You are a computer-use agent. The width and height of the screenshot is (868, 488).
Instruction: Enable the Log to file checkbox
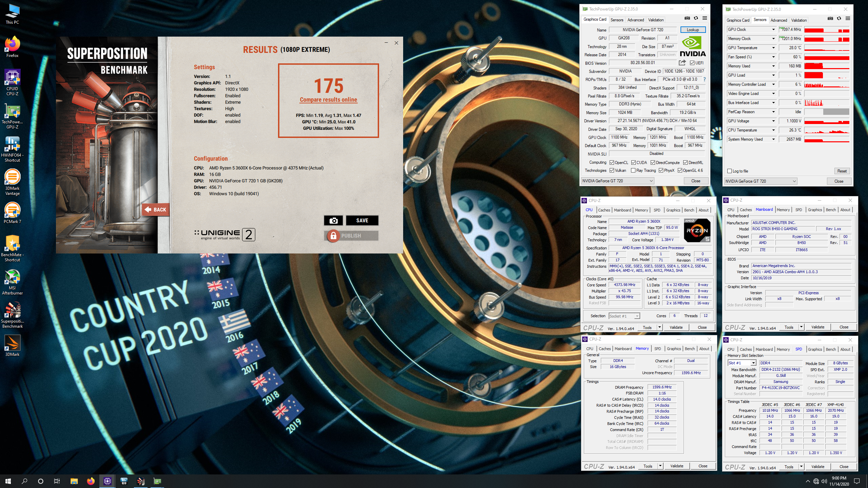730,171
